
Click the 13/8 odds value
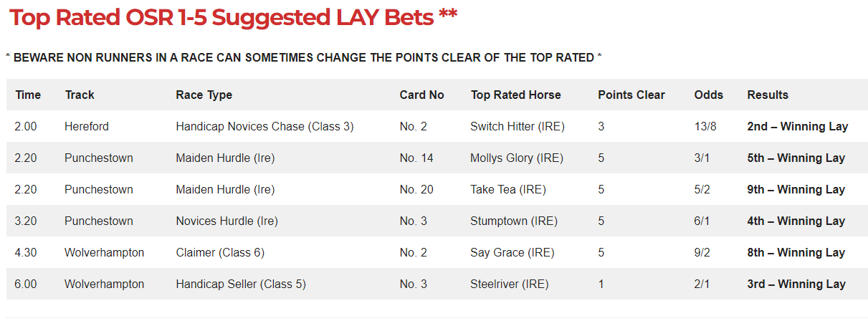705,127
